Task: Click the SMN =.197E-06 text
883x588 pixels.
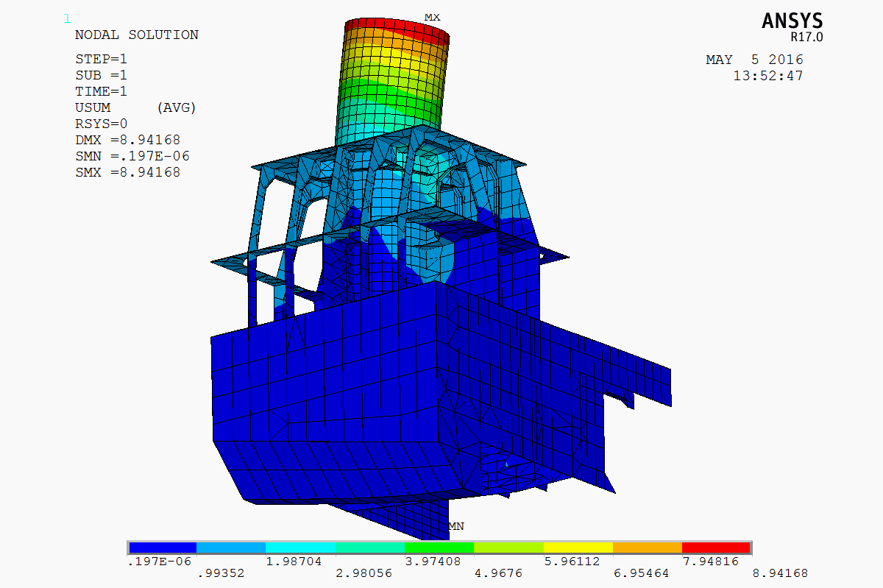Action: tap(132, 155)
